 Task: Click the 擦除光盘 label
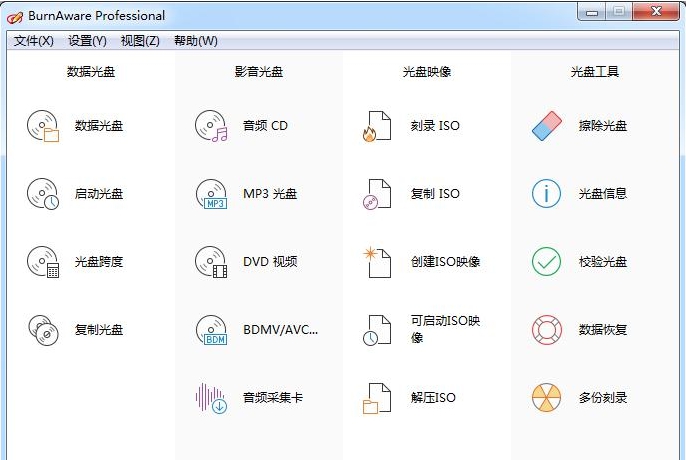point(603,126)
